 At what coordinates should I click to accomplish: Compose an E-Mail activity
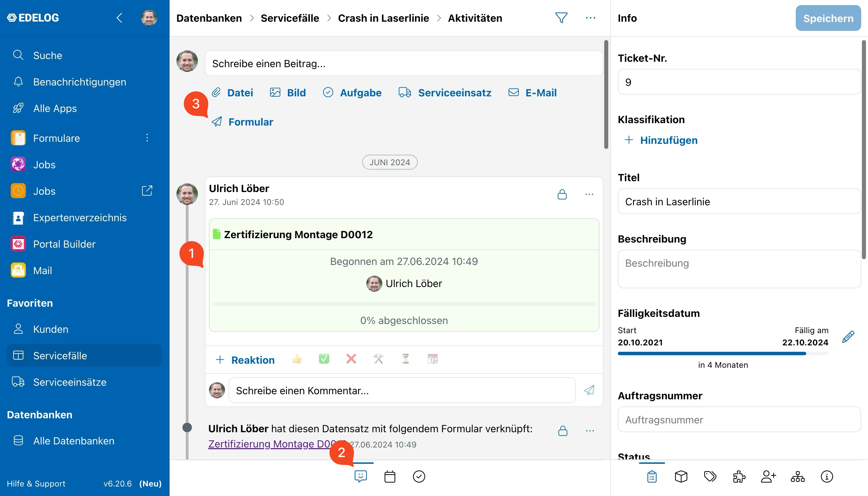coord(532,93)
